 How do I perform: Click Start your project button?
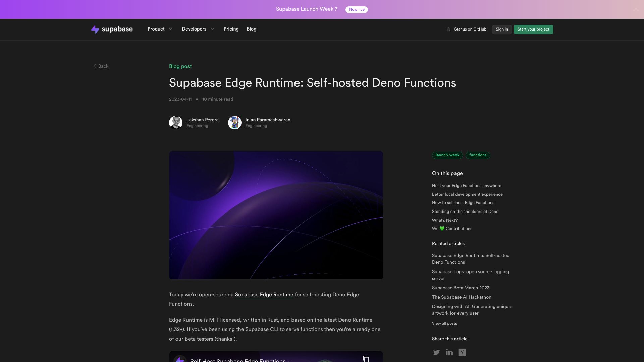(533, 29)
